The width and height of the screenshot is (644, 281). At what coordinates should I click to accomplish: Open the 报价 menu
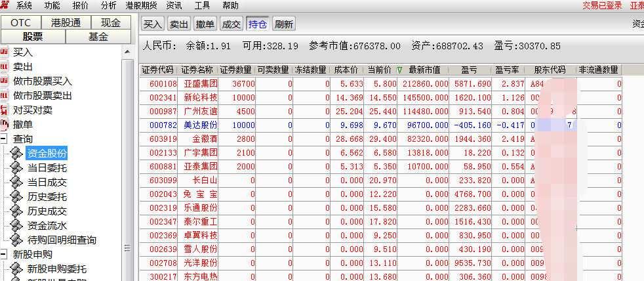coord(80,5)
